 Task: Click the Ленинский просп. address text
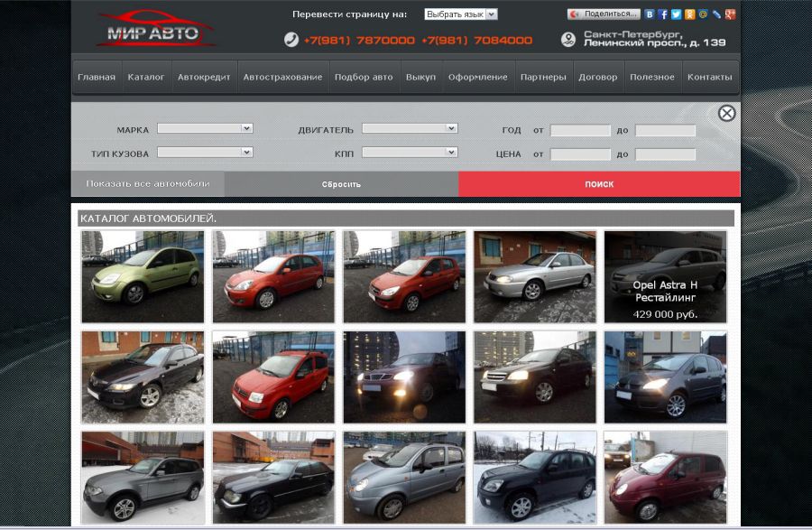[655, 43]
